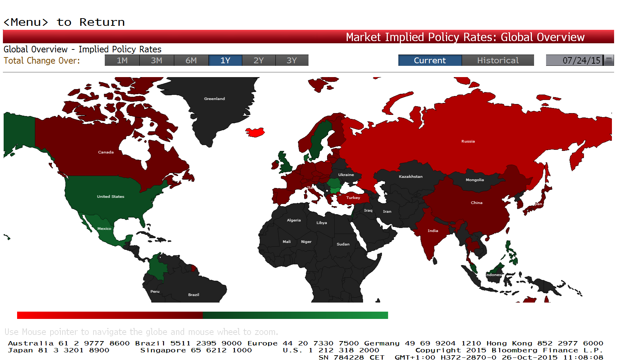Click Greenland on the map

tap(214, 99)
